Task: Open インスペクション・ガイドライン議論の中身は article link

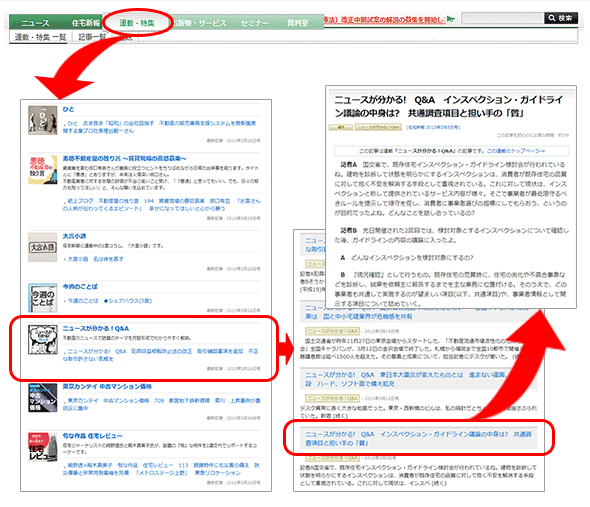Action: point(418,438)
